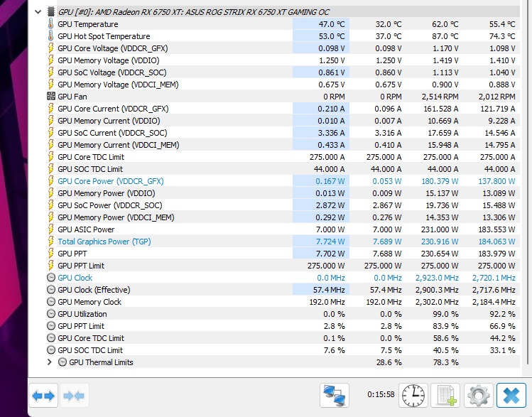This screenshot has height=417, width=532.
Task: Open the network monitors remote connection button
Action: [335, 395]
